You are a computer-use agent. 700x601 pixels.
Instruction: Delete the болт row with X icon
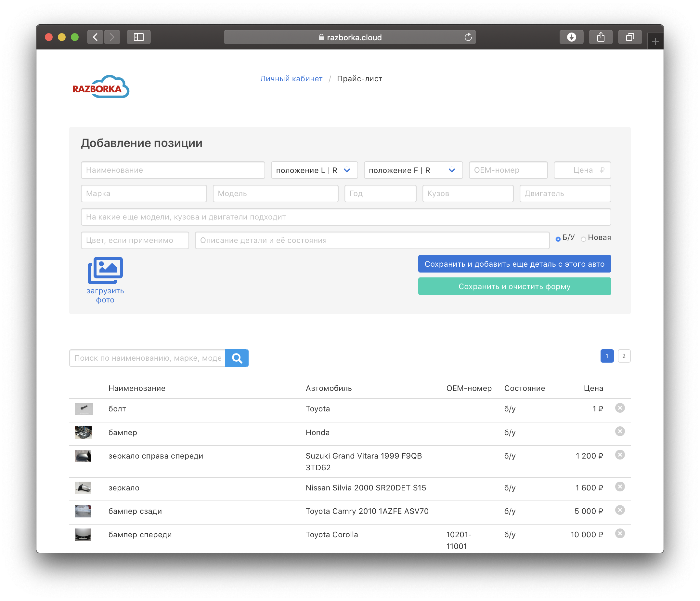coord(620,408)
